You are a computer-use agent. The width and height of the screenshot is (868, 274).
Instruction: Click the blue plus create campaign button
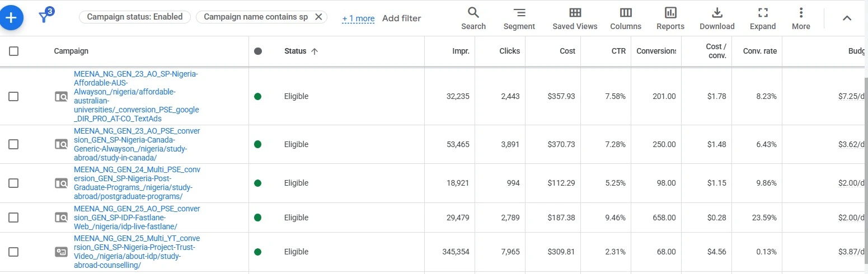[x=11, y=18]
